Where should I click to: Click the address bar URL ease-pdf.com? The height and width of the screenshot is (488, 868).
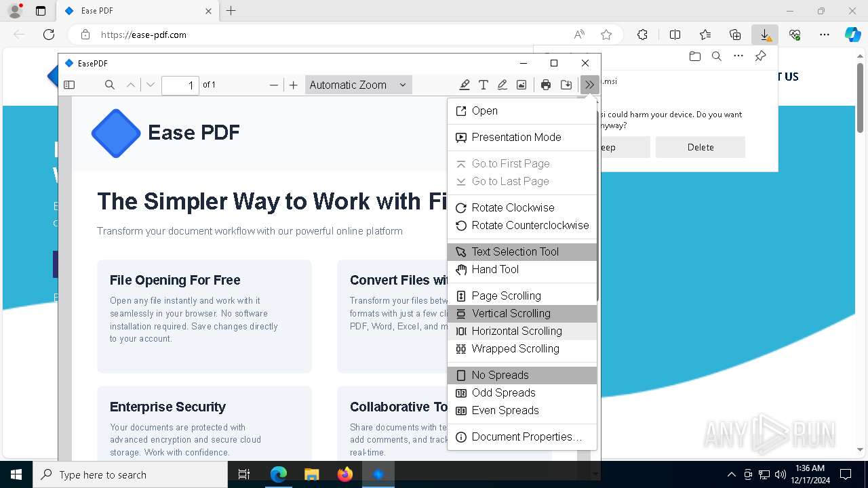(x=144, y=35)
